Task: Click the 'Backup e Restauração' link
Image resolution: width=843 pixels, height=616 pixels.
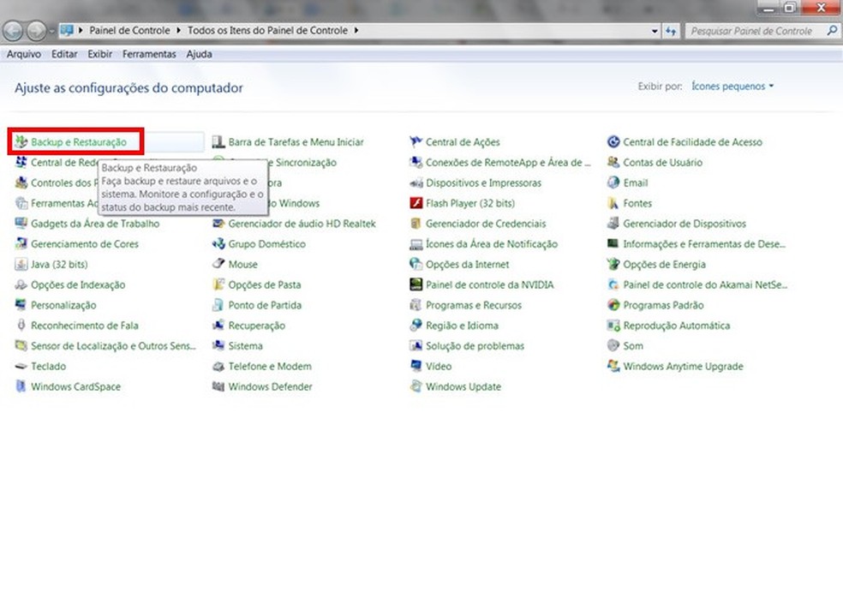Action: (78, 142)
